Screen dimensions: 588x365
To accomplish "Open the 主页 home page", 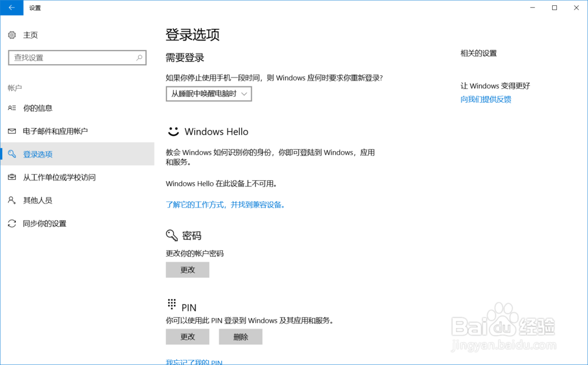I will (x=31, y=35).
